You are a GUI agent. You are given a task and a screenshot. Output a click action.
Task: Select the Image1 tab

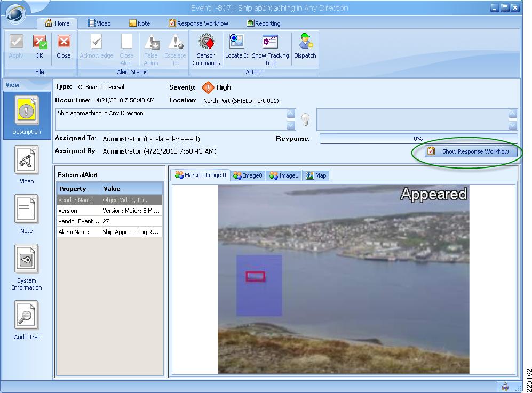[284, 175]
